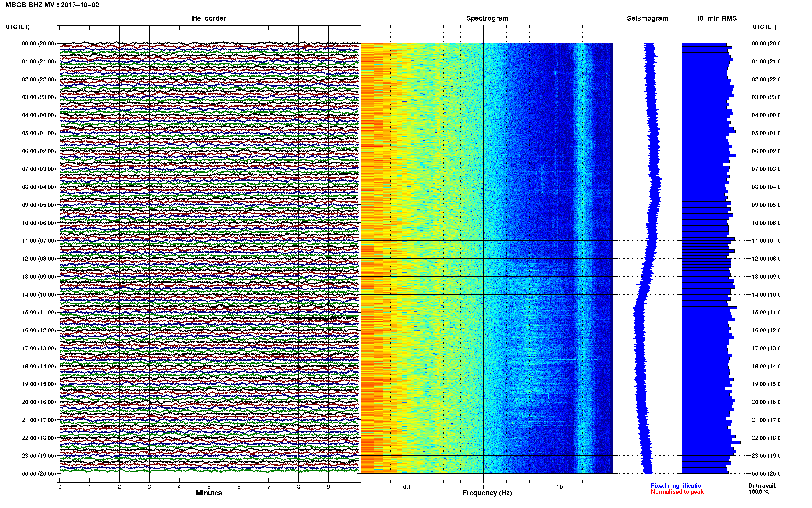The width and height of the screenshot is (812, 508).
Task: Select the 10-min RMS panel heading
Action: point(716,18)
